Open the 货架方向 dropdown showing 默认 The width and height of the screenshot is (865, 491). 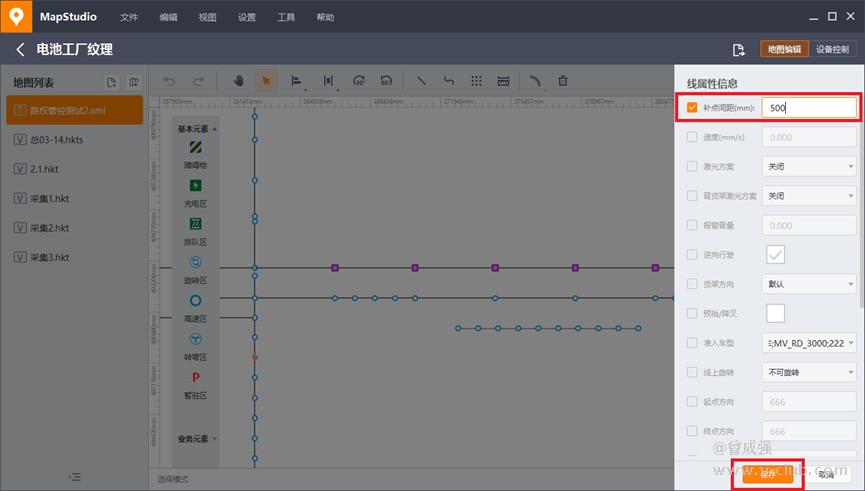[809, 284]
